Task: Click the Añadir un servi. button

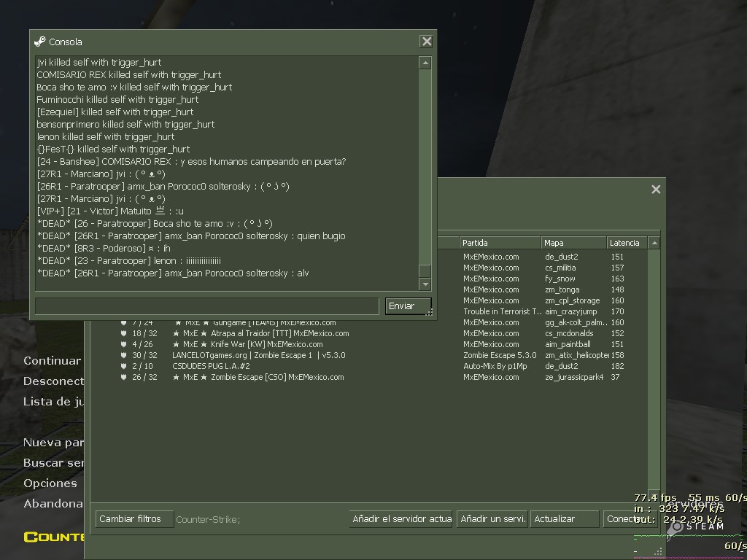Action: (x=492, y=519)
